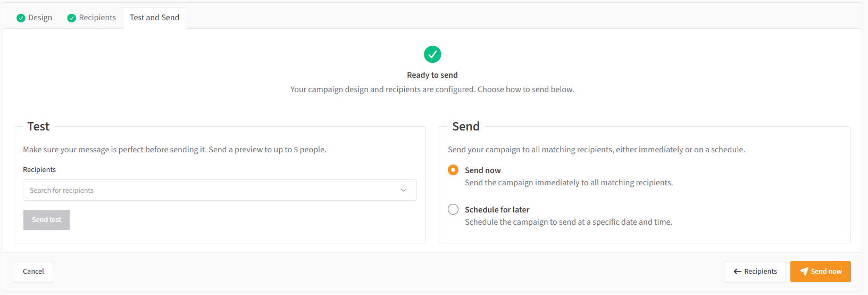Image resolution: width=868 pixels, height=295 pixels.
Task: Switch to the Design tab
Action: pos(35,18)
